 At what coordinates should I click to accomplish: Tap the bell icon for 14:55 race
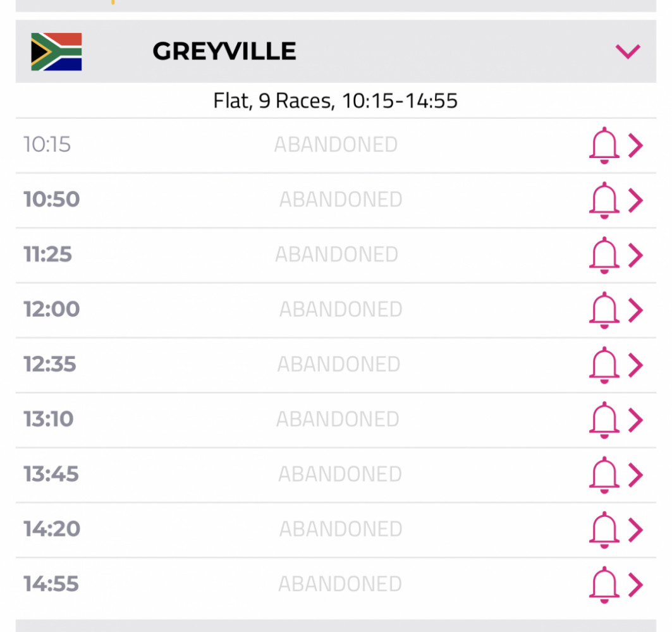604,585
